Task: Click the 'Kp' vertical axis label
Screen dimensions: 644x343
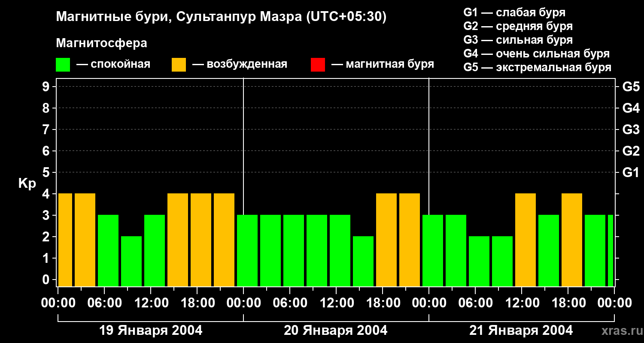Action: (x=27, y=184)
